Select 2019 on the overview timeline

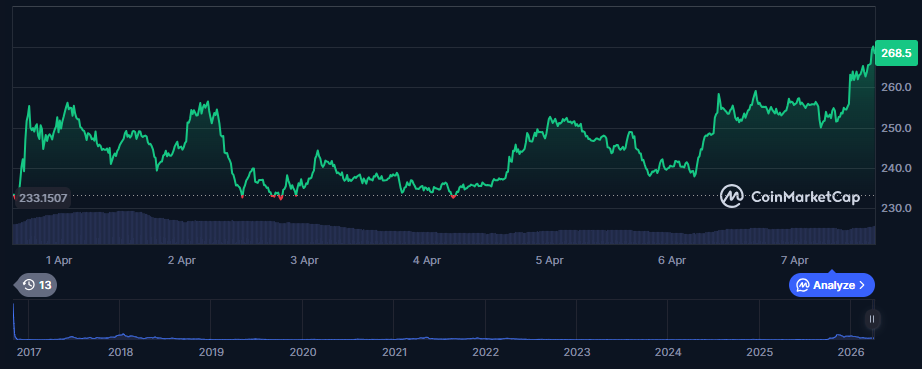[211, 353]
